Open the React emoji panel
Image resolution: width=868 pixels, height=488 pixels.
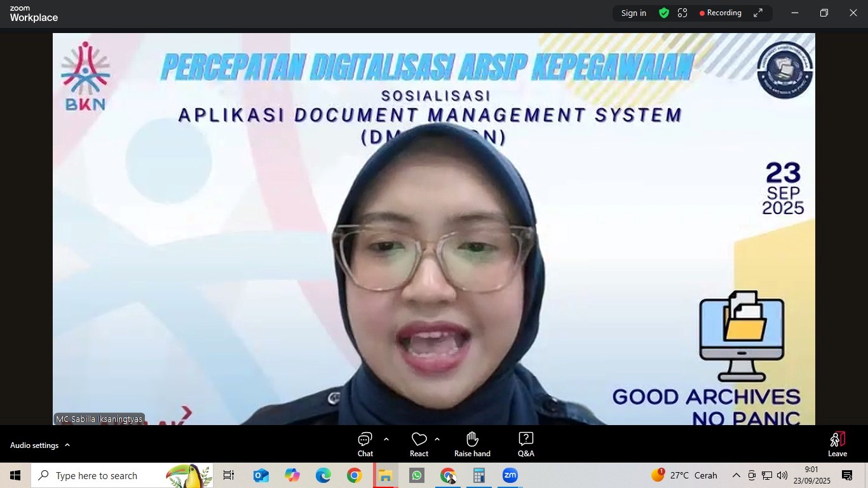tap(419, 444)
